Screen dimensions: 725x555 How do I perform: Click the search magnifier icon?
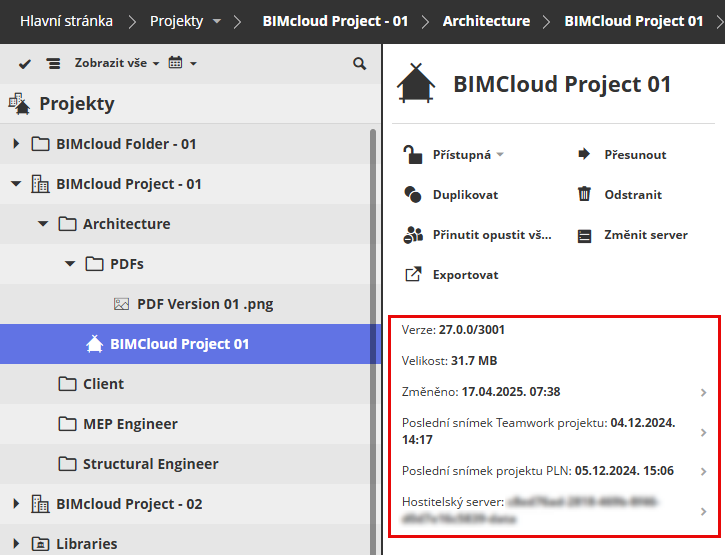coord(360,64)
